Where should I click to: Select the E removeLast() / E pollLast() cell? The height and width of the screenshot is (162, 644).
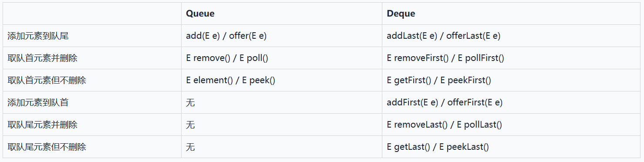(511, 125)
